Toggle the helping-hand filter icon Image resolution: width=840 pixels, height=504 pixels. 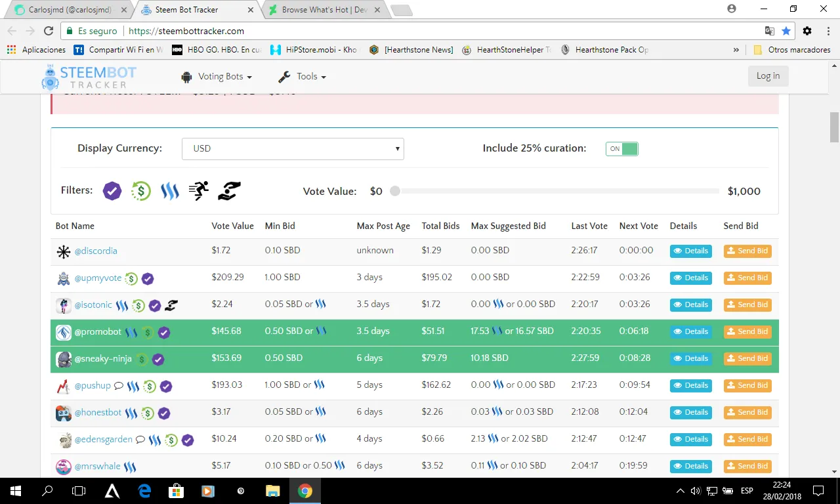click(x=229, y=191)
